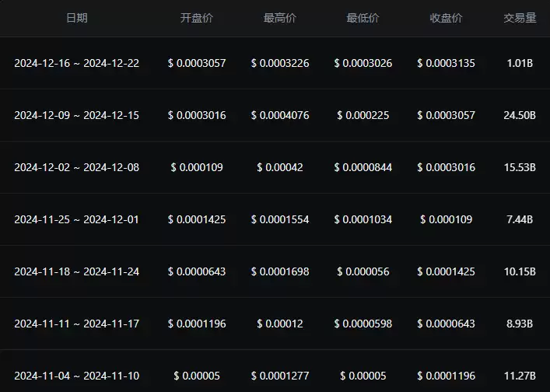Click the 开盘价 column header
550x392 pixels.
coord(197,18)
